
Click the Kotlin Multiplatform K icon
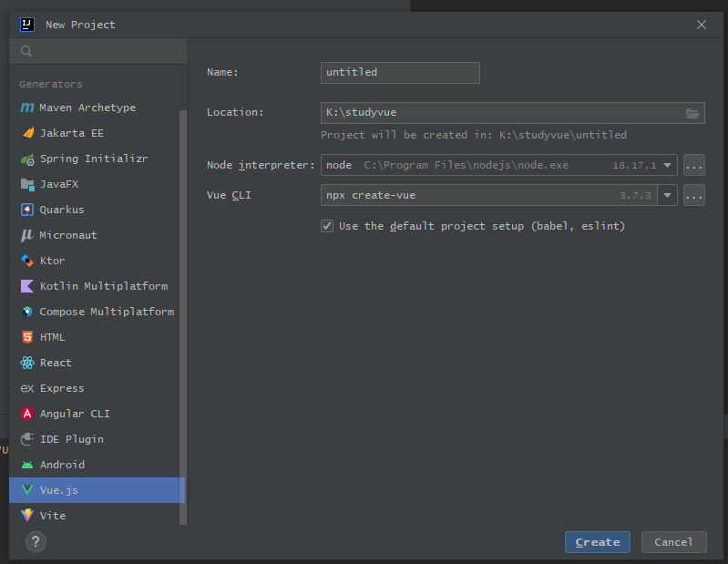pos(27,286)
